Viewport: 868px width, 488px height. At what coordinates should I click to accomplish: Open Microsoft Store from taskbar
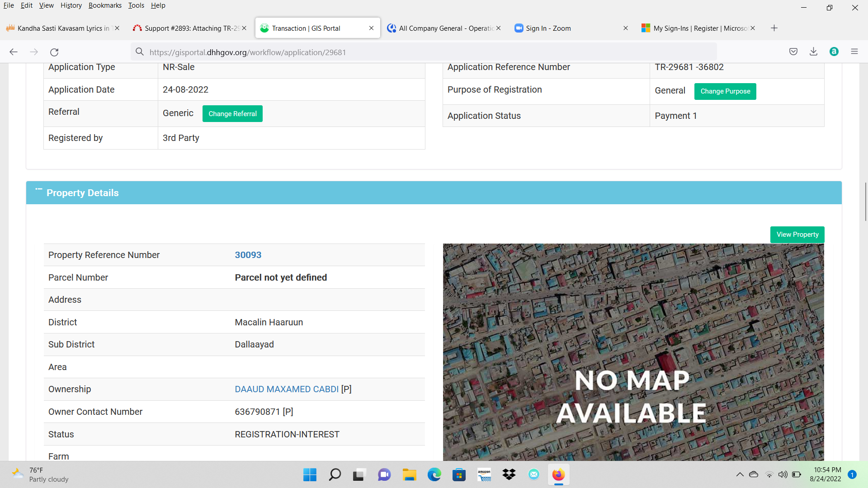(x=459, y=475)
